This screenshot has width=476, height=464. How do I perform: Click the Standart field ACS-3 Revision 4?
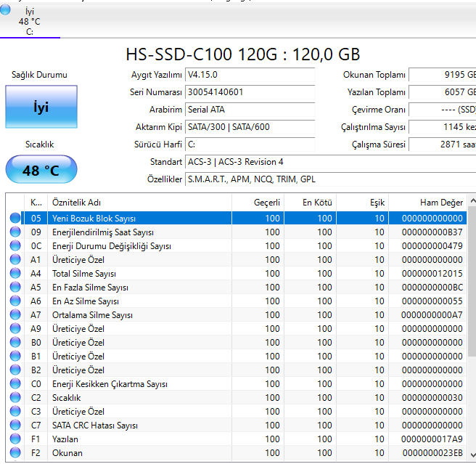[331, 162]
